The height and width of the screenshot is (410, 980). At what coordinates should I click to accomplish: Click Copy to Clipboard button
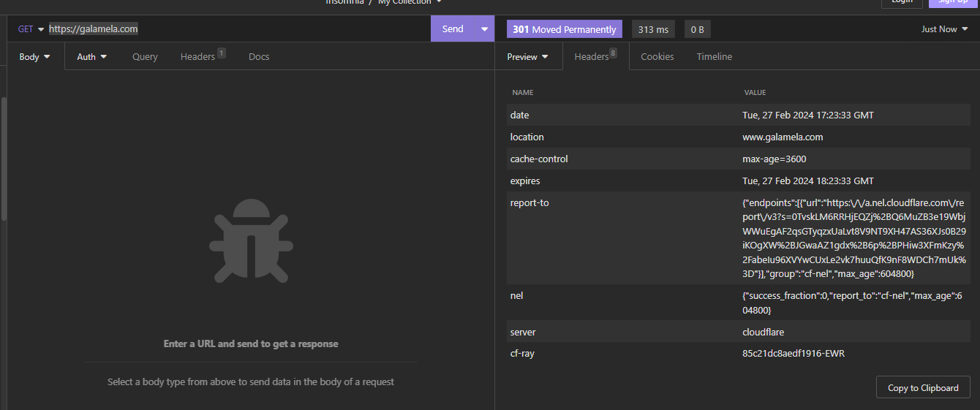tap(922, 388)
